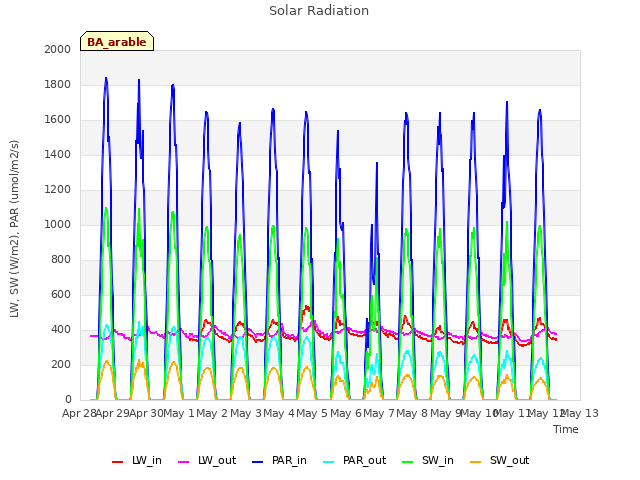Click the 600 y-axis tick label
The width and height of the screenshot is (640, 480).
61,294
